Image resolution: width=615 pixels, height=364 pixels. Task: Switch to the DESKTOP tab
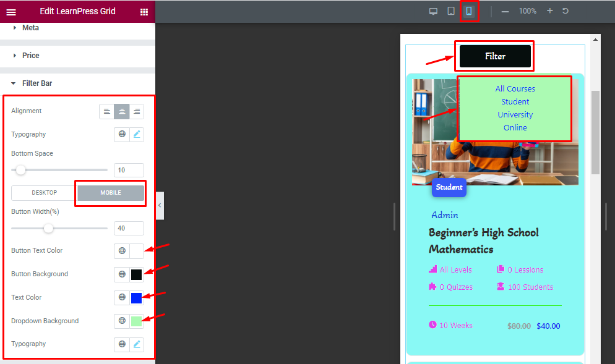click(x=45, y=193)
